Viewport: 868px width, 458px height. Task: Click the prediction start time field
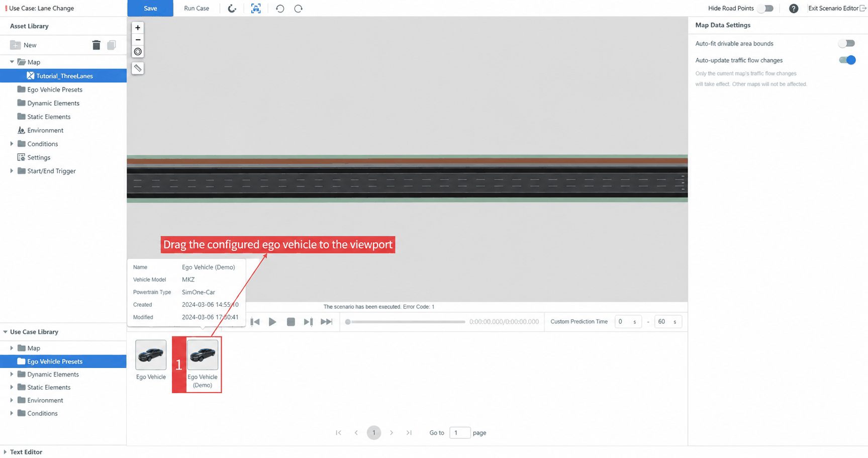(x=628, y=322)
